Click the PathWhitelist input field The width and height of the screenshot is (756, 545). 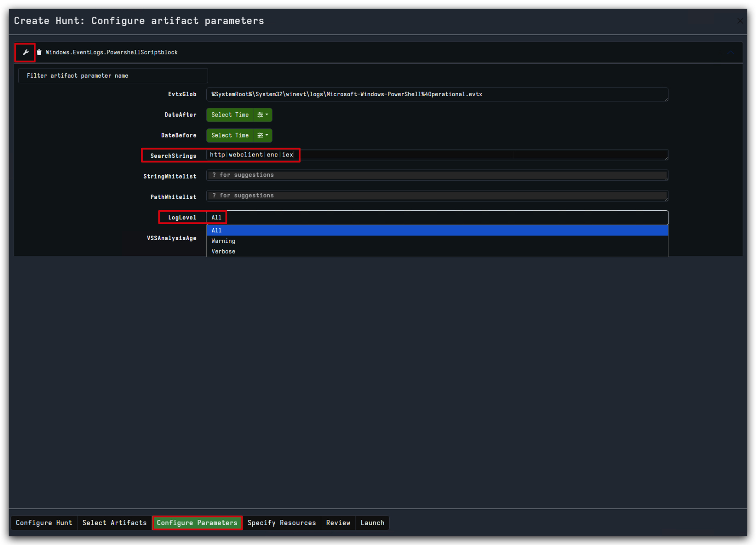tap(437, 196)
